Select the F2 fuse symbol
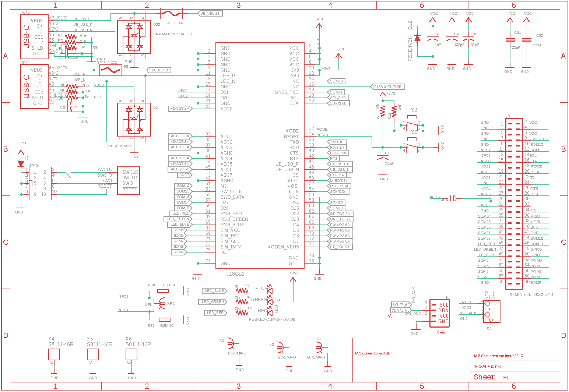 click(x=110, y=70)
